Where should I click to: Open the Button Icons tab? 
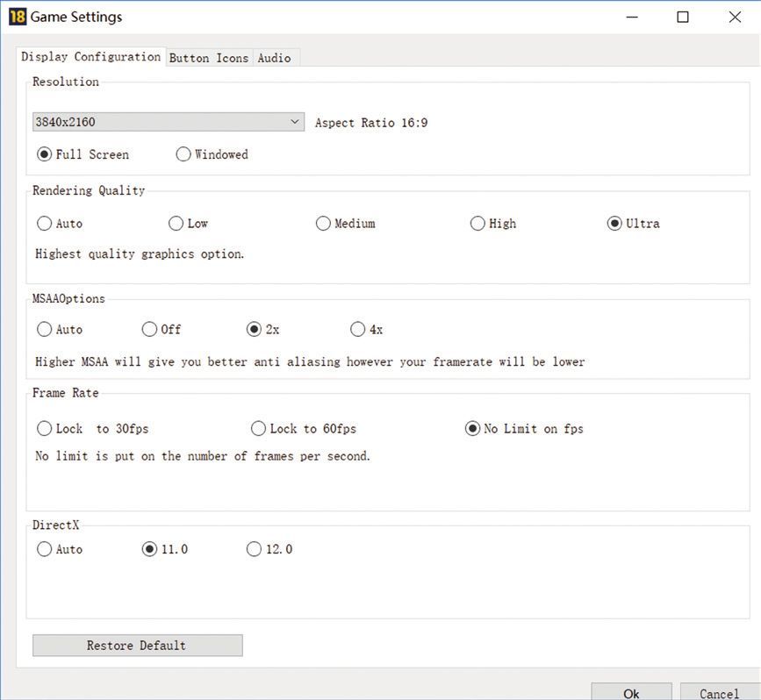pyautogui.click(x=209, y=58)
